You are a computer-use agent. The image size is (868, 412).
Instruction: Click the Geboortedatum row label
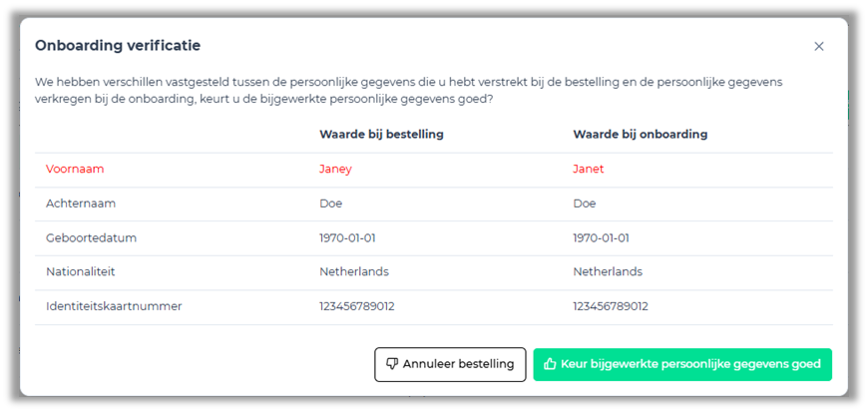click(x=91, y=238)
